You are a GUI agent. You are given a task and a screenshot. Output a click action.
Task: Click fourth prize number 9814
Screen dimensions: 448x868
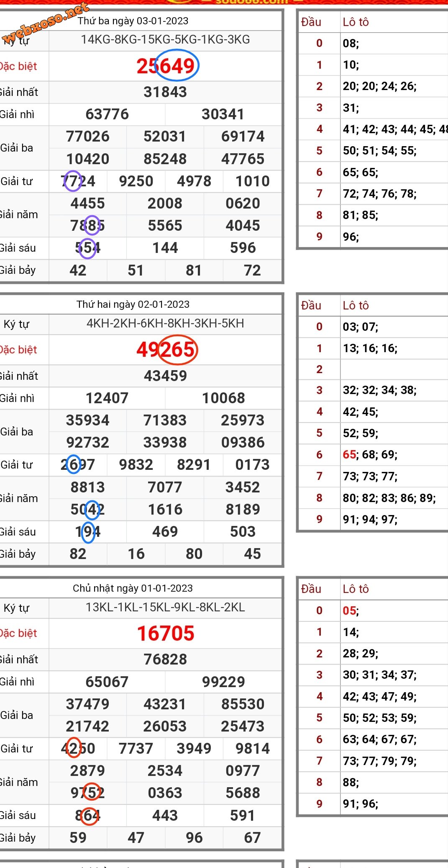252,749
